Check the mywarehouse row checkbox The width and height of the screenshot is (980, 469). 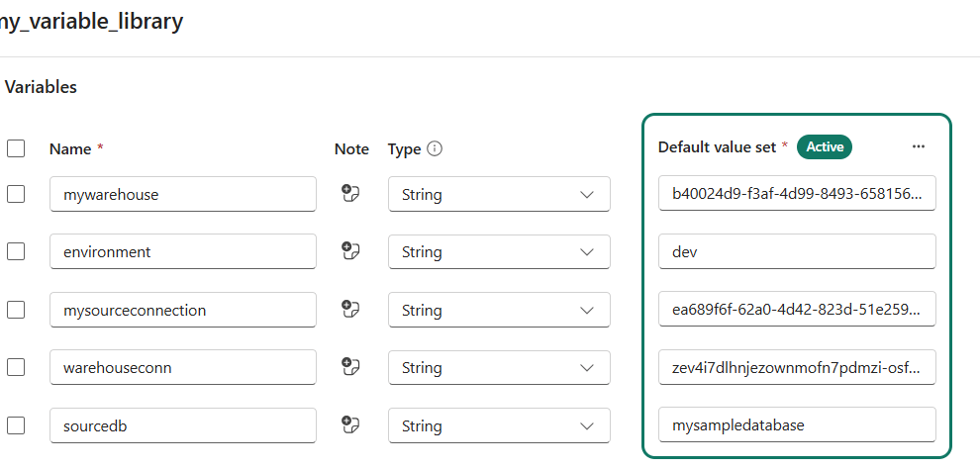[x=16, y=194]
